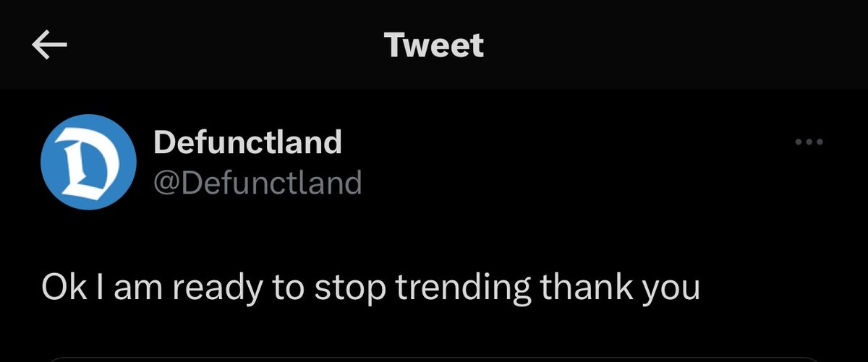Open the profile from the gray username
The image size is (868, 362).
(258, 183)
